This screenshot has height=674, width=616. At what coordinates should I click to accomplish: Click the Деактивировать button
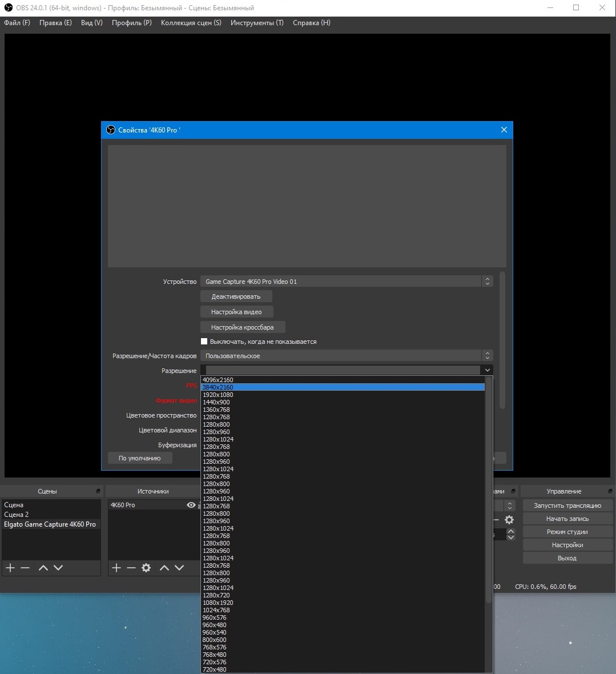click(x=236, y=296)
